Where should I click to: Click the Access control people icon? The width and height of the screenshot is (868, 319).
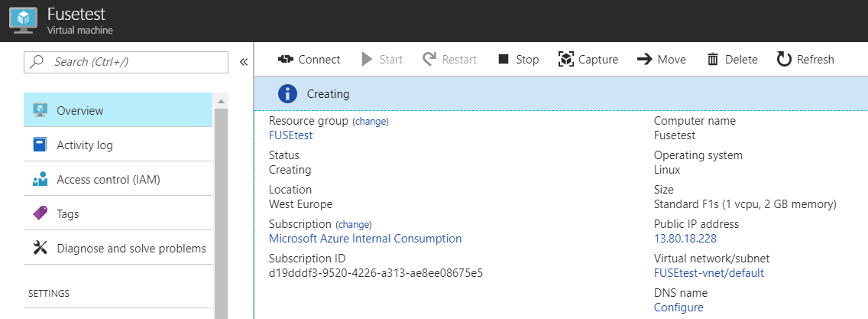[40, 180]
